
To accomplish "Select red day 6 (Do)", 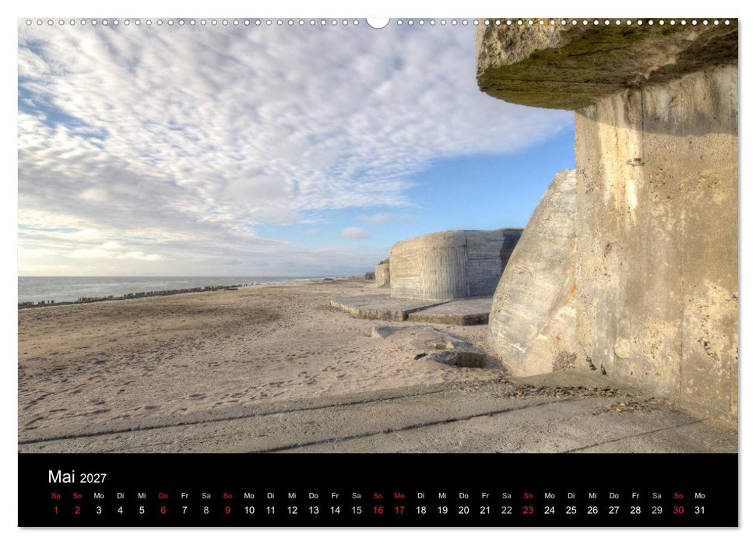I will click(x=163, y=510).
